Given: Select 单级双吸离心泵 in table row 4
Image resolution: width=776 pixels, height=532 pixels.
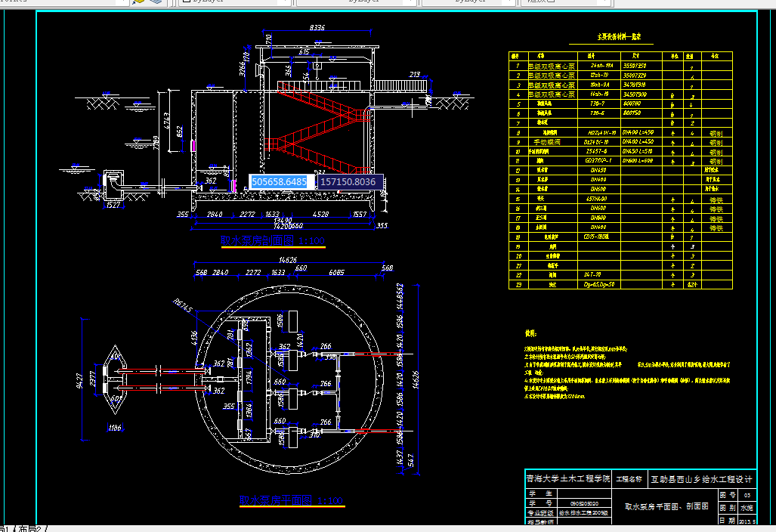Looking at the screenshot, I should pos(552,94).
